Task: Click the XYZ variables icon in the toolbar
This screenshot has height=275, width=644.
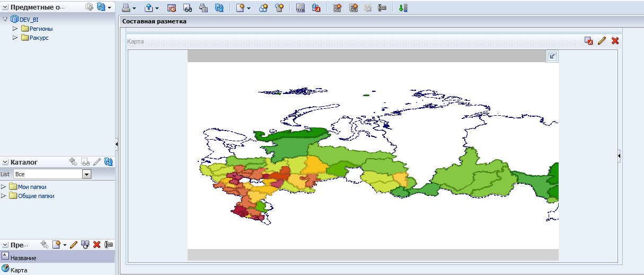Action: [x=301, y=8]
